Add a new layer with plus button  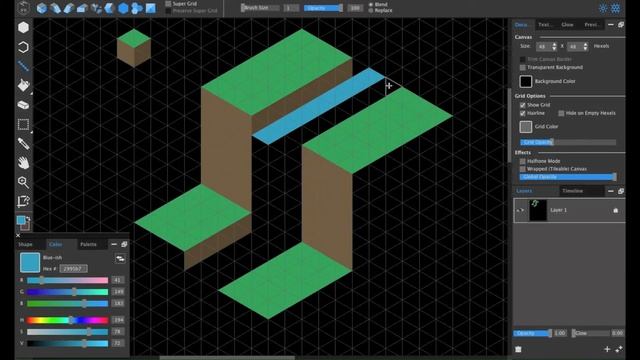pos(607,349)
